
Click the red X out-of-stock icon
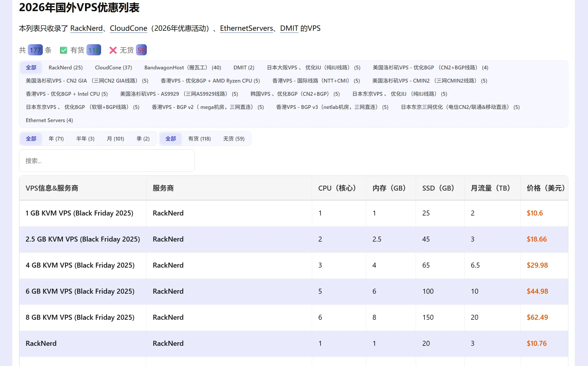(x=113, y=50)
